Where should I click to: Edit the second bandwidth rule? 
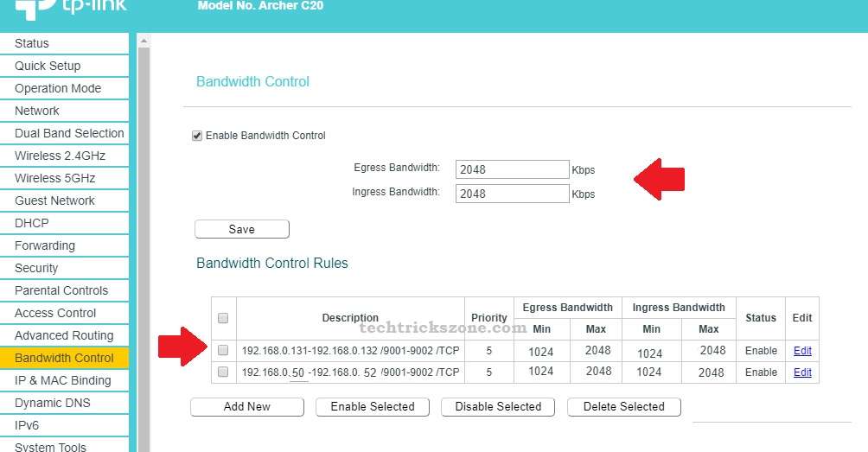coord(802,372)
